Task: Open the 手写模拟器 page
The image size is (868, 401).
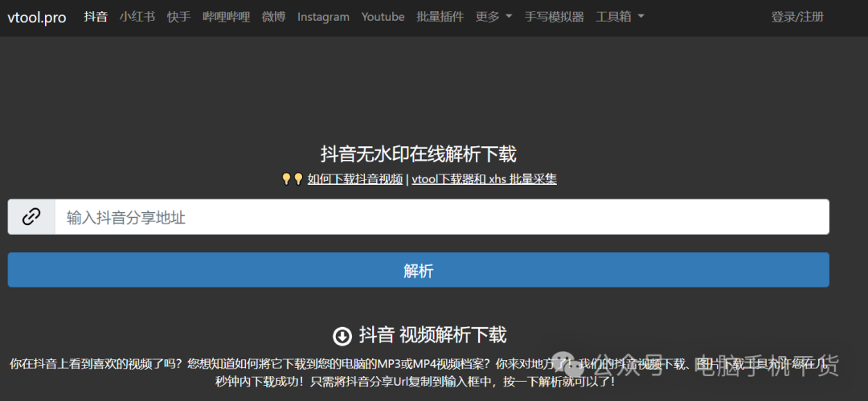Action: (554, 17)
